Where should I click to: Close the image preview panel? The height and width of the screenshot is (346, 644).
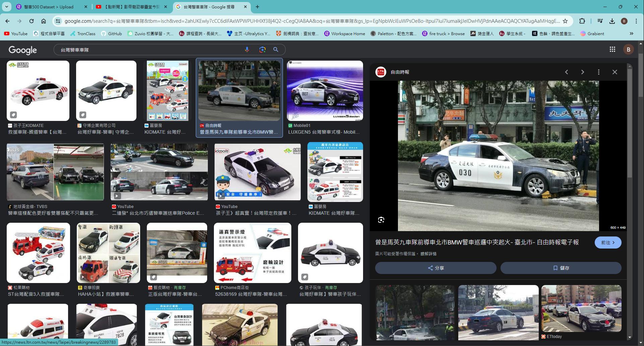615,72
